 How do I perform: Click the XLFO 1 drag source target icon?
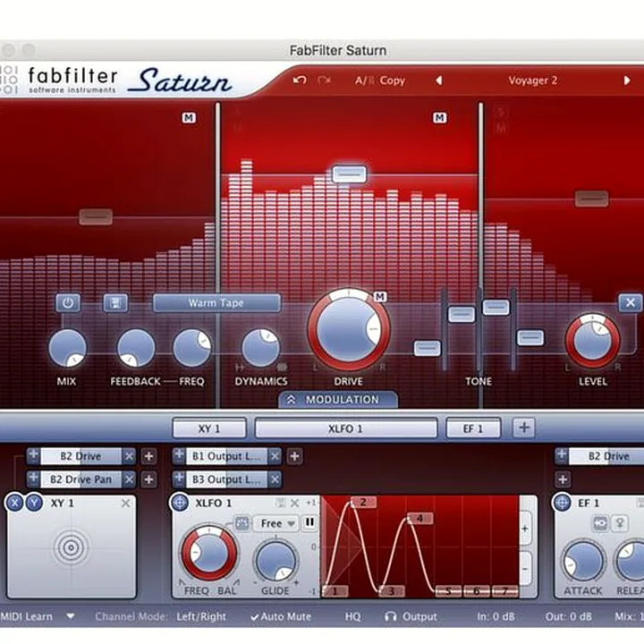[180, 503]
